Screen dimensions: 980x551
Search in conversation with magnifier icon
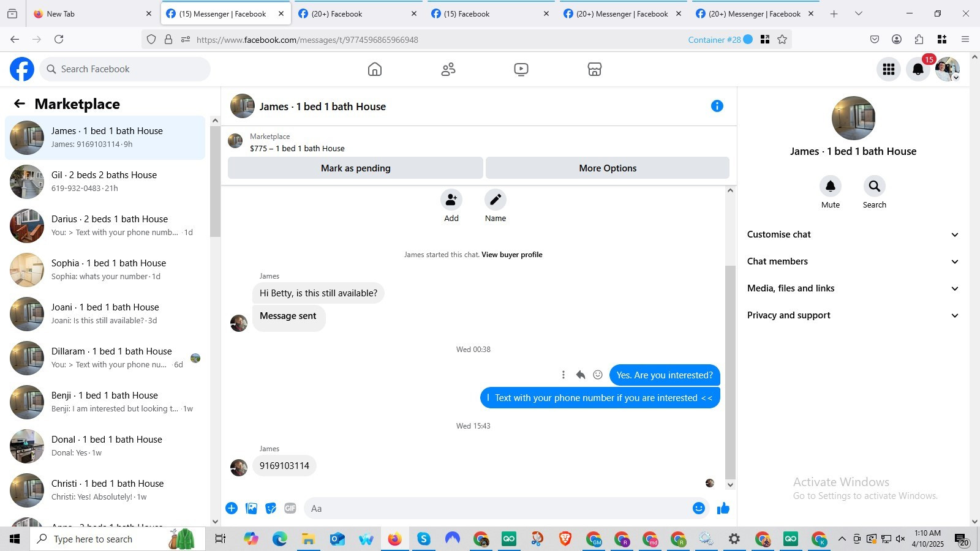pyautogui.click(x=875, y=186)
